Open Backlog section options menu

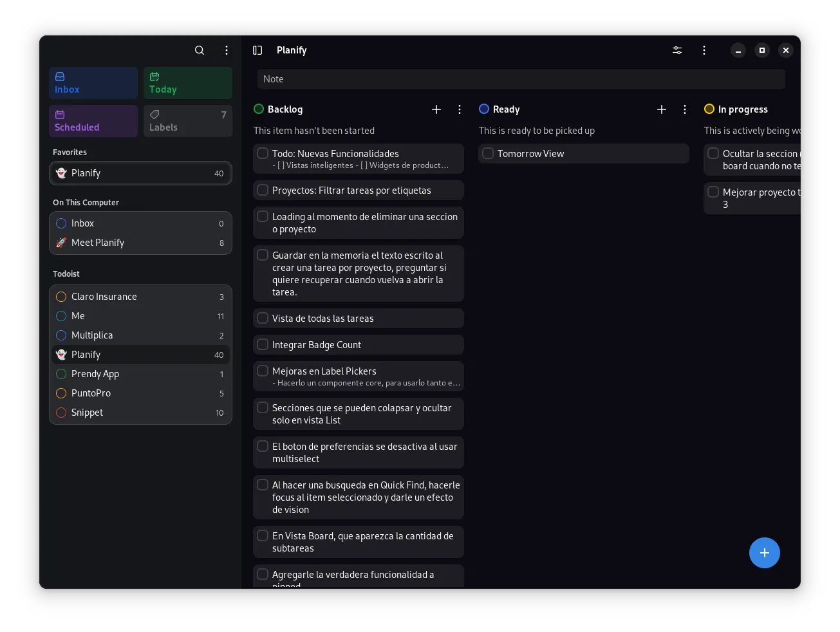coord(460,109)
